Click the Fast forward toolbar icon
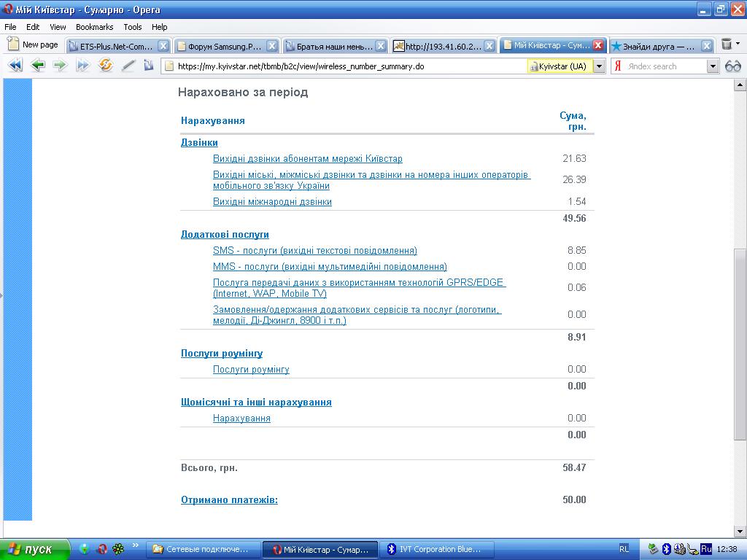Viewport: 747px width, 560px height. [x=82, y=66]
